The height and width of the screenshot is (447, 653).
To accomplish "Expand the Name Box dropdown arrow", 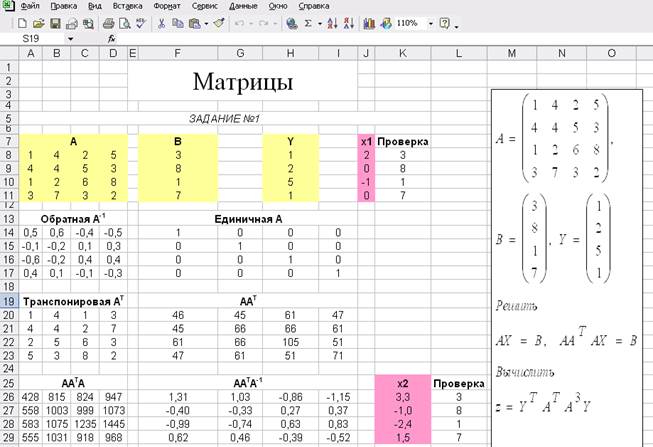I will point(70,39).
